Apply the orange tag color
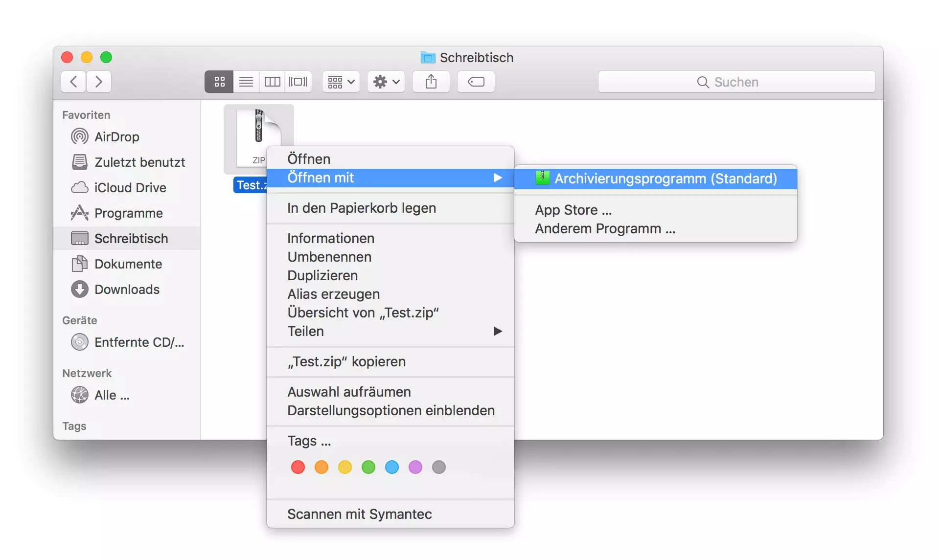 click(321, 467)
